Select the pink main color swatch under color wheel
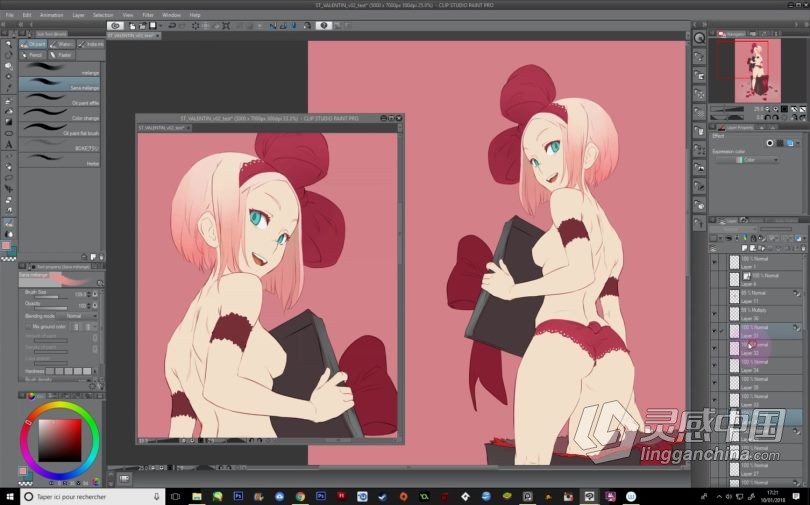 coord(23,471)
